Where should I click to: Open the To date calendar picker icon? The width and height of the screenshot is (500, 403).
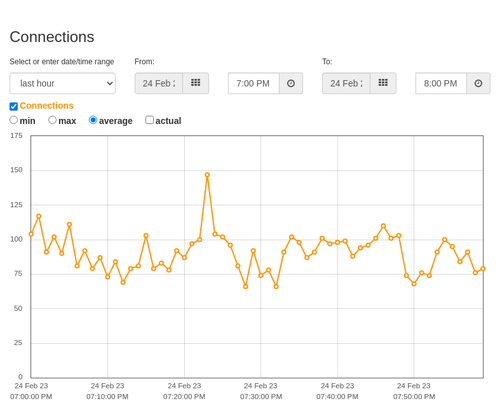click(383, 83)
